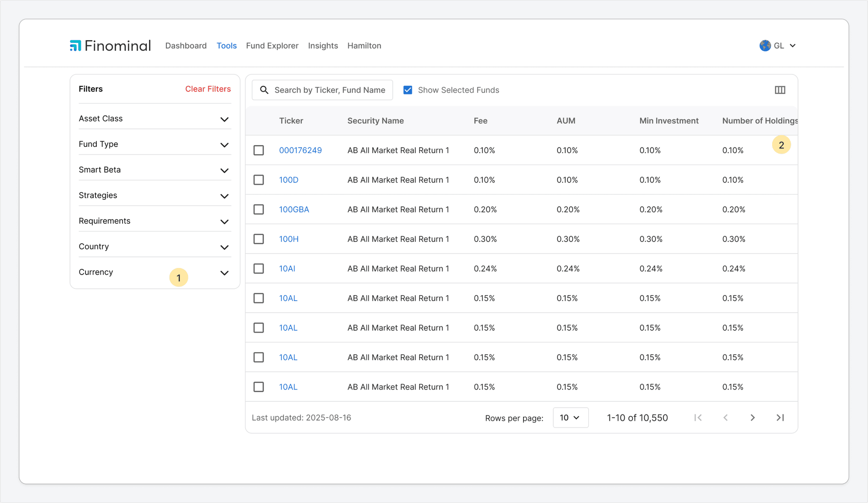Focus the Search by Ticker field
The width and height of the screenshot is (868, 503).
pyautogui.click(x=322, y=90)
